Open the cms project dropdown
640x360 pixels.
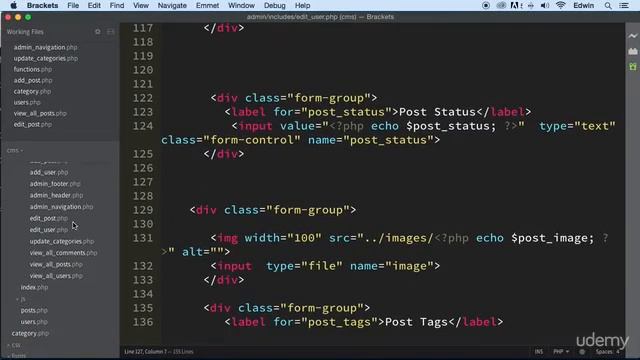click(15, 150)
